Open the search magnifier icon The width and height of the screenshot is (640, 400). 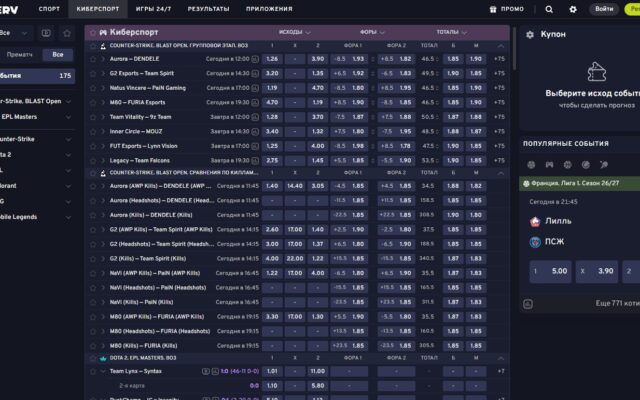click(x=549, y=9)
